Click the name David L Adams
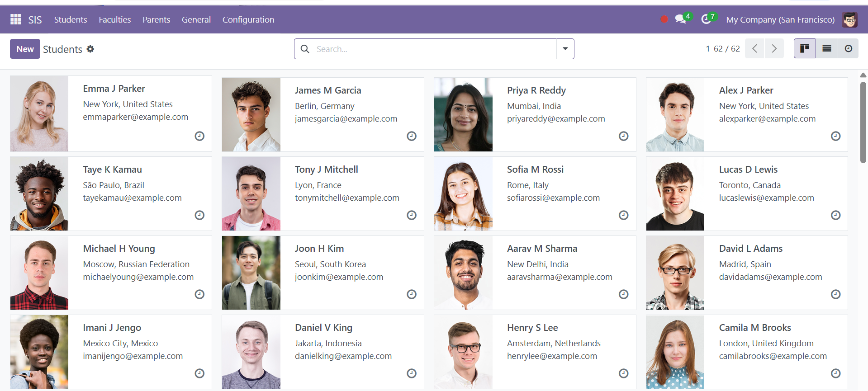 tap(751, 249)
